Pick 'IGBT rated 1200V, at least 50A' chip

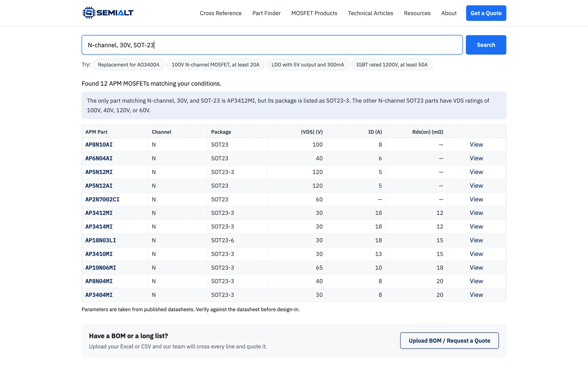(392, 65)
